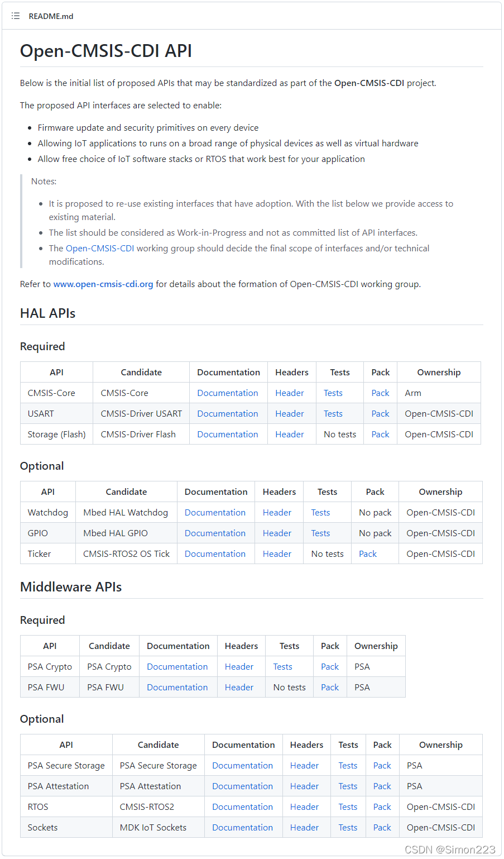Open Tests link for RTOS row
This screenshot has height=859, width=504.
pyautogui.click(x=348, y=807)
